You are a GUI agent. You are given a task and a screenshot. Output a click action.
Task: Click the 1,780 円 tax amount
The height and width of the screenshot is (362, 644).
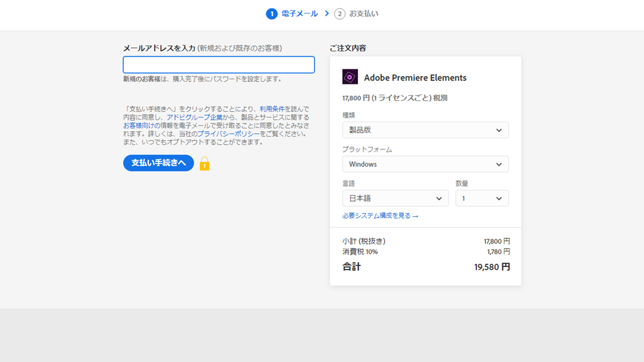(499, 251)
